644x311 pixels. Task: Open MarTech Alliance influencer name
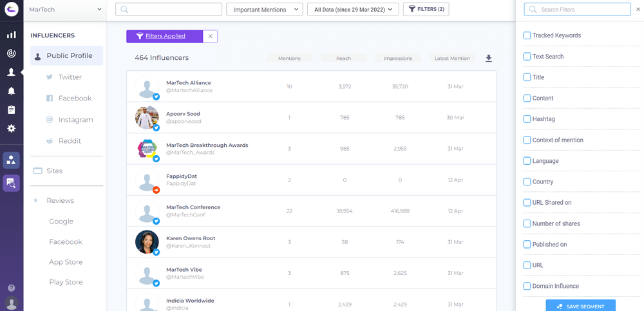point(189,83)
